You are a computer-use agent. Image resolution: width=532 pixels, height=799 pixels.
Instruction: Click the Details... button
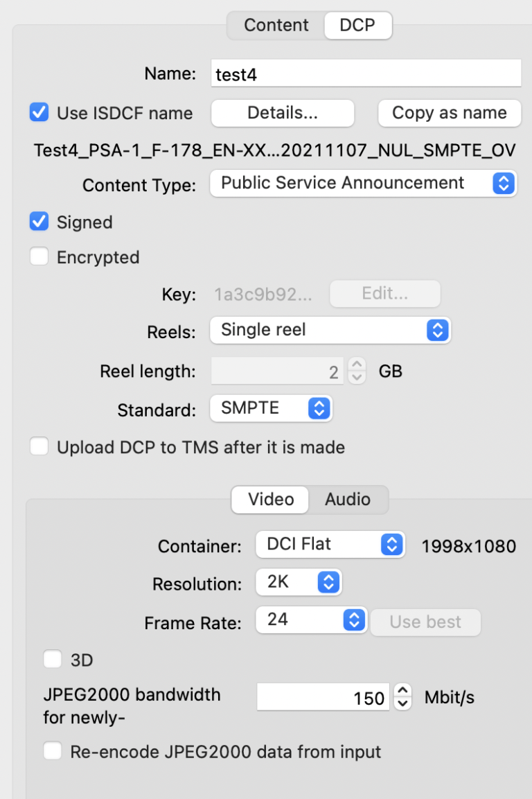click(282, 113)
